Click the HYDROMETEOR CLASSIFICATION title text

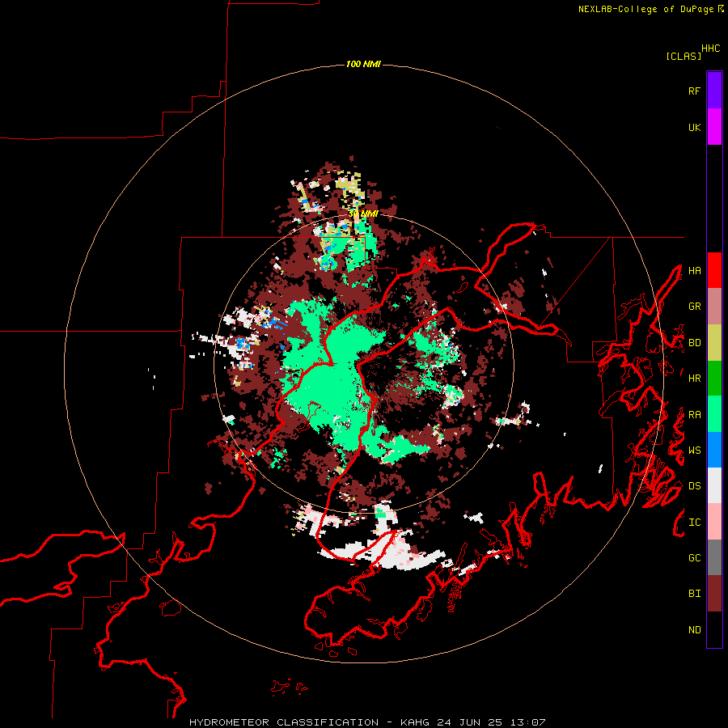[284, 722]
